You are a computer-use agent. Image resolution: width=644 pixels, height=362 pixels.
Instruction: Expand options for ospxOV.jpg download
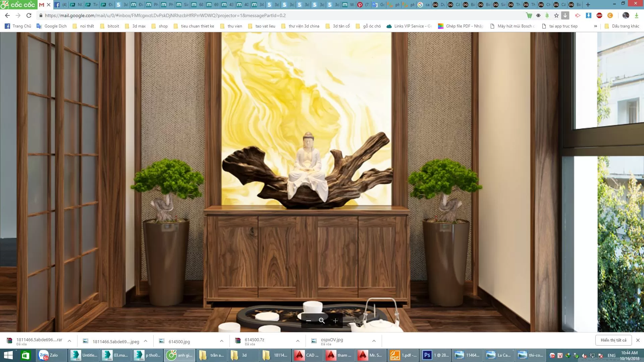tap(373, 341)
